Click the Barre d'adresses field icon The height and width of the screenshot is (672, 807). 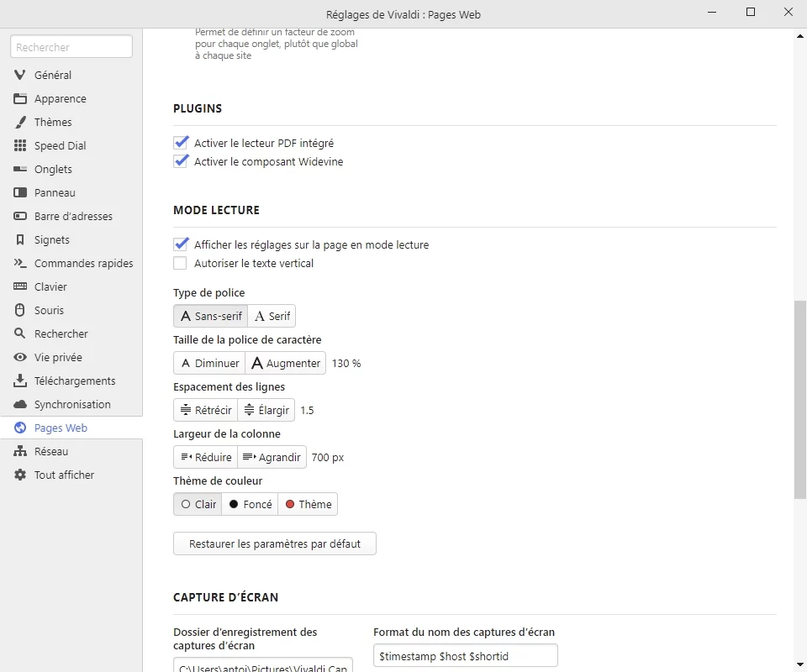[20, 216]
